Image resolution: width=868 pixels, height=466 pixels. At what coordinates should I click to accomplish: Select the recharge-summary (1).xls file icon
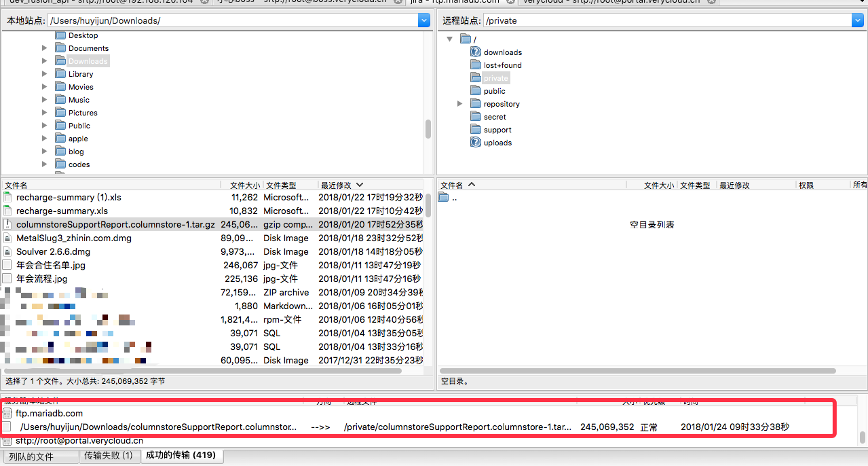pos(7,198)
